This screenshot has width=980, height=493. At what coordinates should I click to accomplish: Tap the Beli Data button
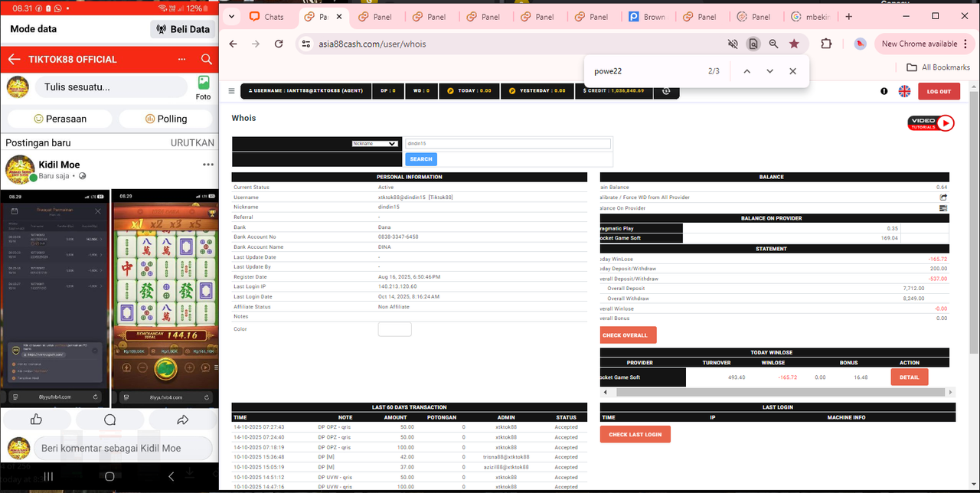click(x=182, y=29)
